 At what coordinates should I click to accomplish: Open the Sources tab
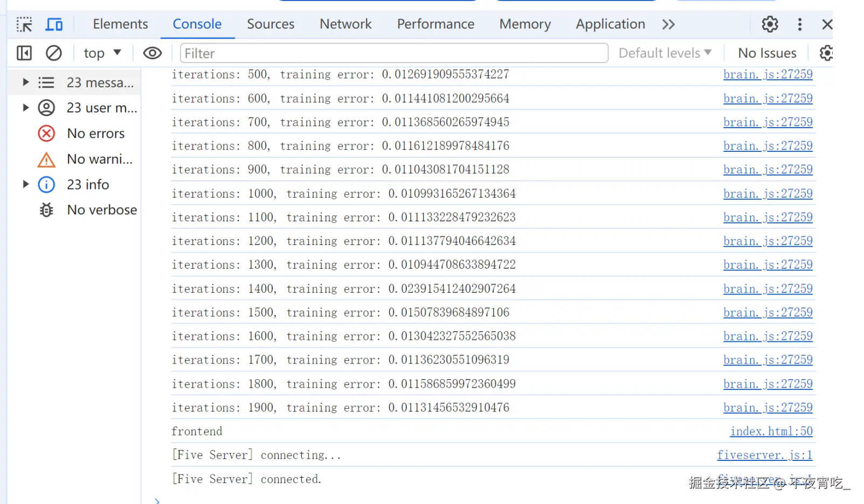[x=271, y=24]
